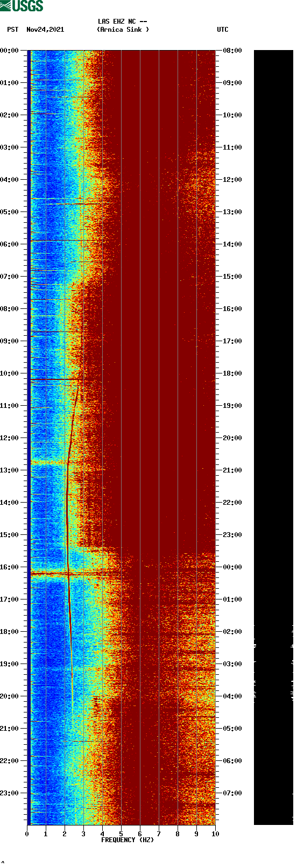This screenshot has width=297, height=868.
Task: Click the PST '16:00' time tick label
Action: pos(10,567)
